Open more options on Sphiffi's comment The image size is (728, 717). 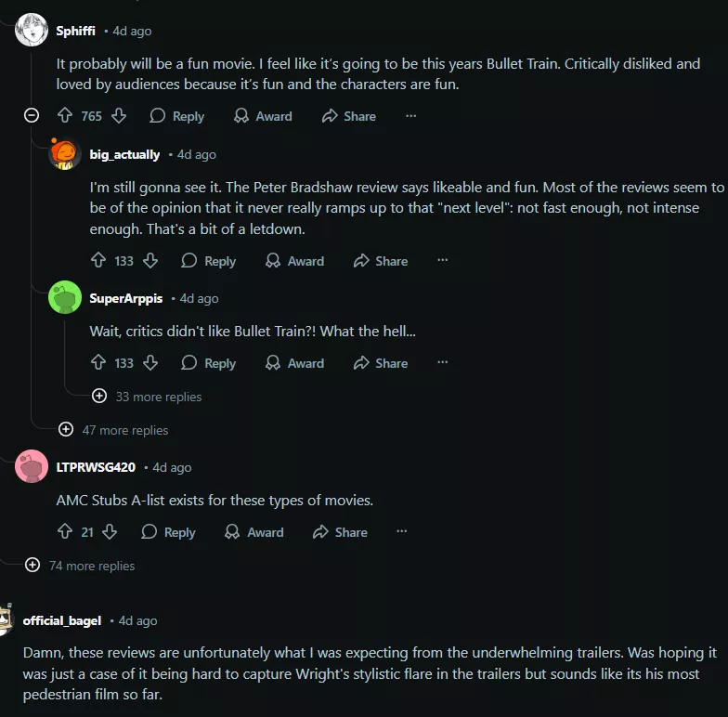point(411,116)
